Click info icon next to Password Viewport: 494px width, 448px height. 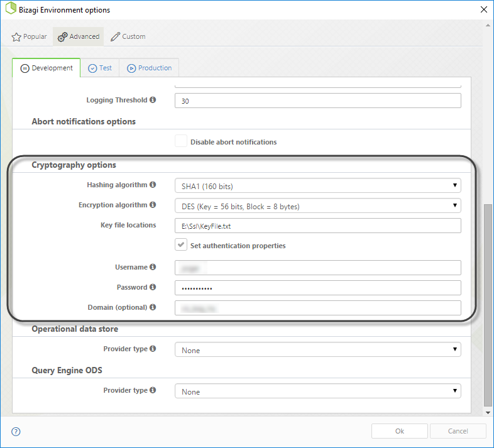[153, 287]
